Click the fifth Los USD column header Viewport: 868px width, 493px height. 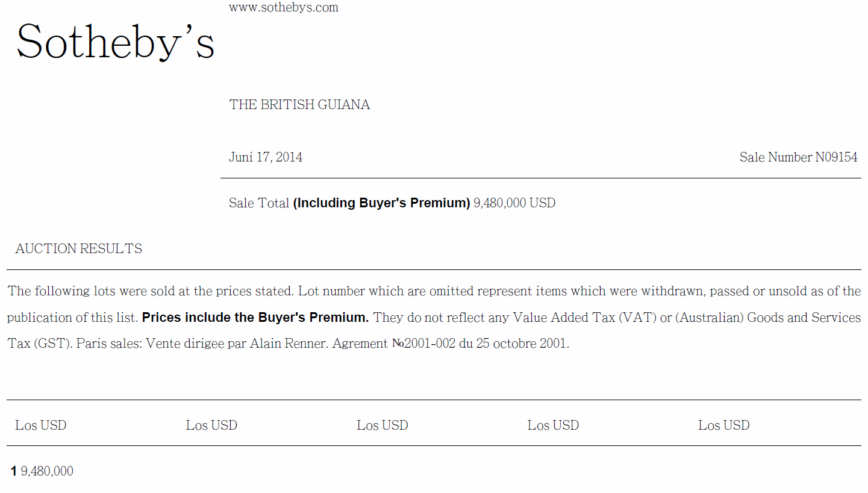pos(724,425)
